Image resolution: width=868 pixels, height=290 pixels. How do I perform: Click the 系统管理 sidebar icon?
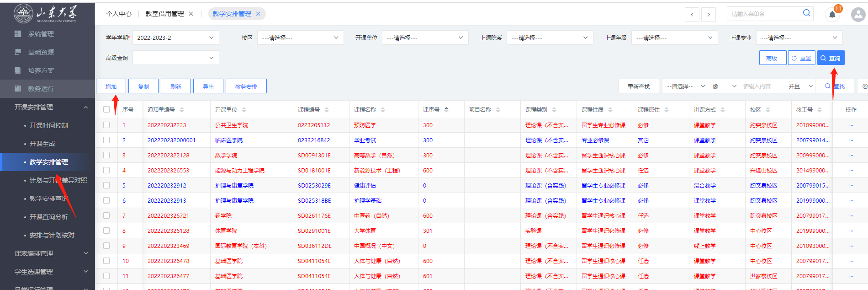(x=18, y=34)
